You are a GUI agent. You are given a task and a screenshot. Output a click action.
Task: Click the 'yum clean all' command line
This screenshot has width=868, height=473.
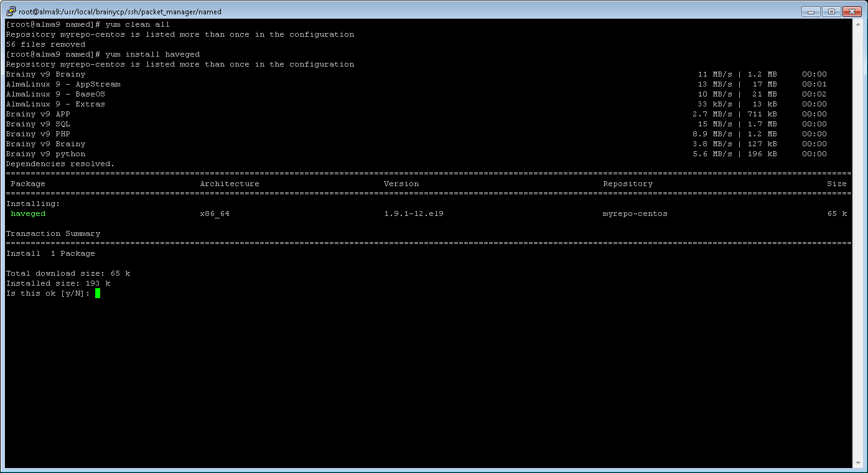138,24
